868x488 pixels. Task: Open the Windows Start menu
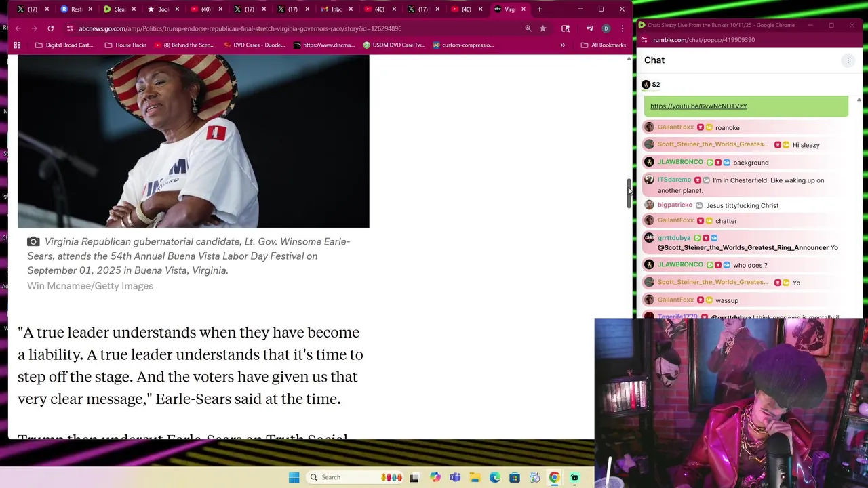tap(294, 477)
